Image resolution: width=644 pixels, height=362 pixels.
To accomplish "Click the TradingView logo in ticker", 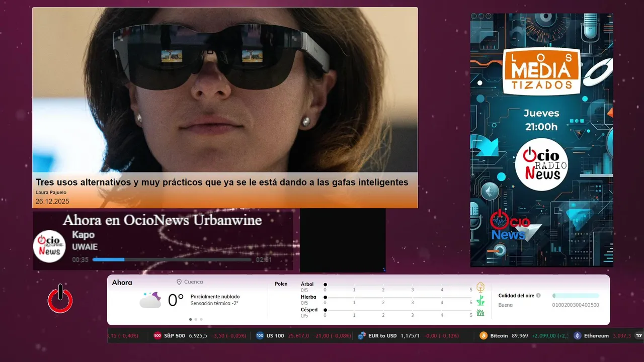I will point(639,335).
